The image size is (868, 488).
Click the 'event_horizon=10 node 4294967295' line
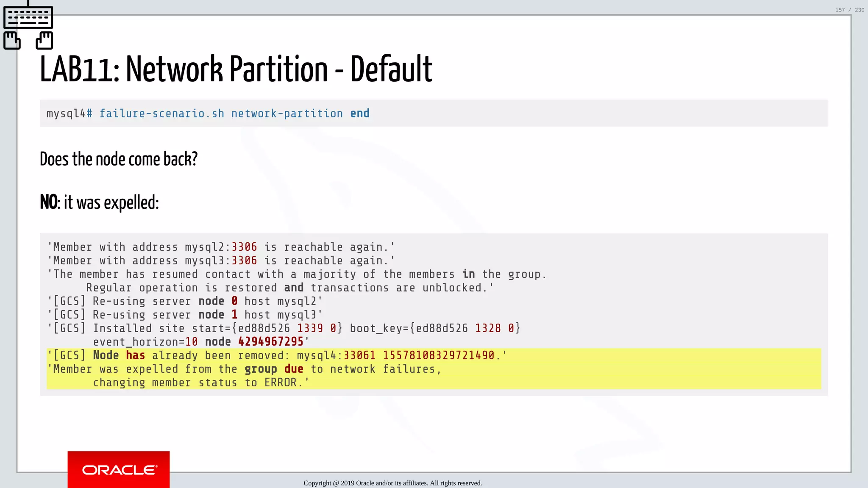(201, 342)
